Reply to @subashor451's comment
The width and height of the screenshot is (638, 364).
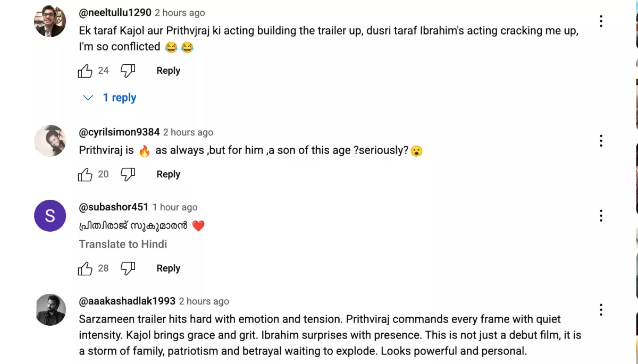tap(168, 268)
